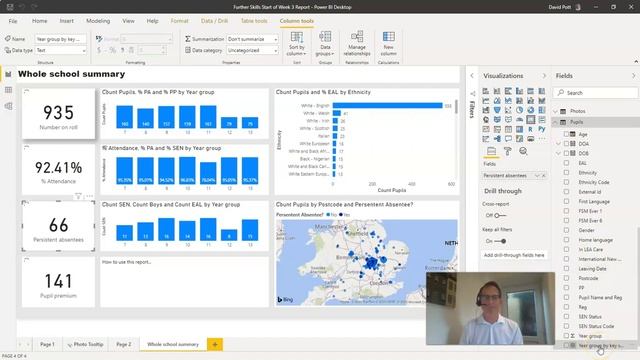Select map visual
Image resolution: width=640 pixels, height=360 pixels.
coord(486,120)
